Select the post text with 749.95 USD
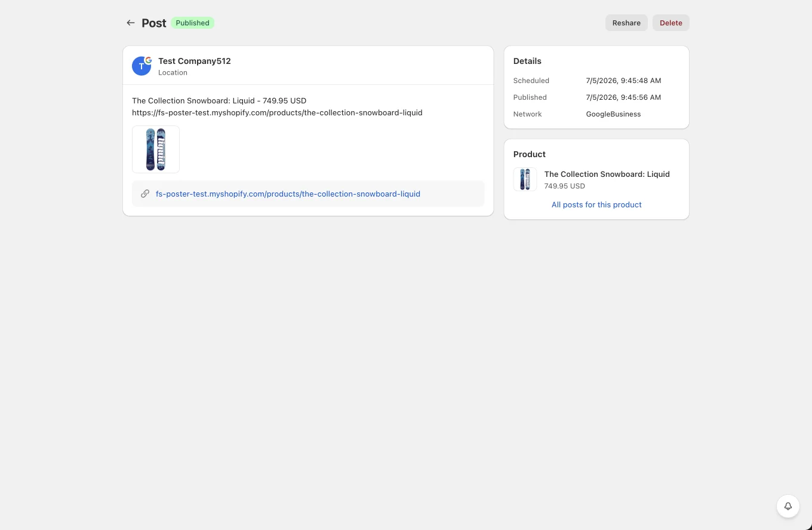 [x=219, y=100]
